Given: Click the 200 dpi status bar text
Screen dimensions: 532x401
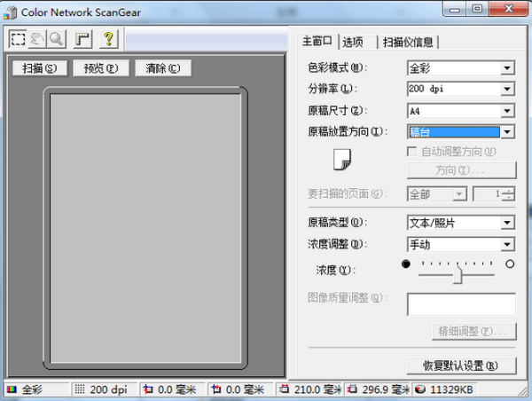Looking at the screenshot, I should click(108, 389).
